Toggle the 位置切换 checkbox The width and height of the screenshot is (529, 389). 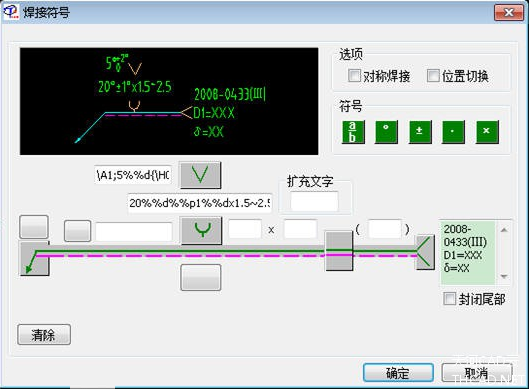(433, 75)
